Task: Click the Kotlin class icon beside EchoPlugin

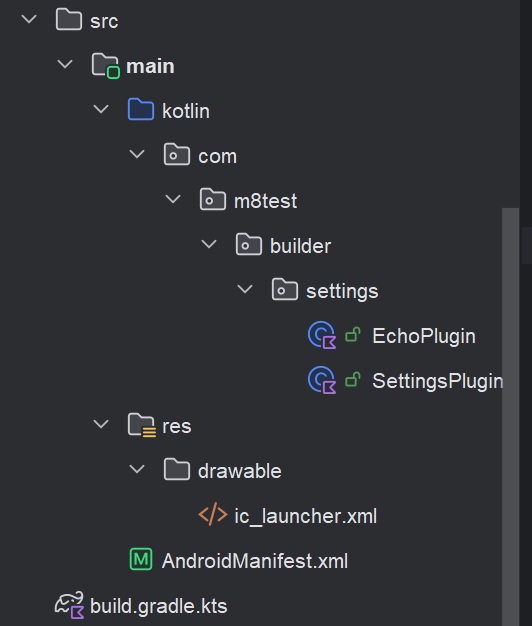Action: (322, 335)
